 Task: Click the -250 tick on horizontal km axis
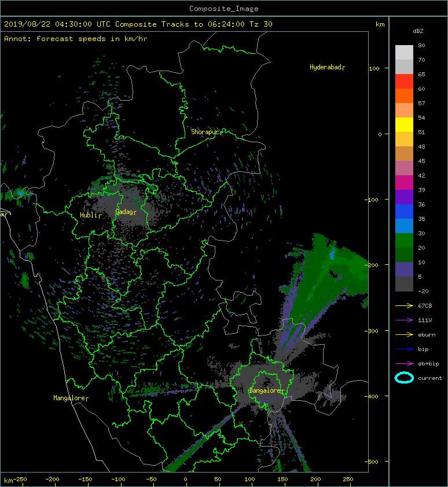click(x=20, y=479)
